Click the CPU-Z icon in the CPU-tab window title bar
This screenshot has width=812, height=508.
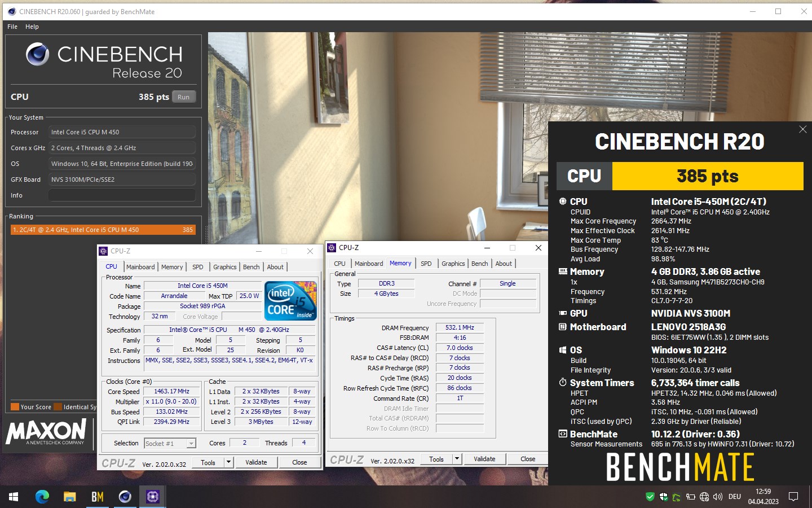pos(103,251)
